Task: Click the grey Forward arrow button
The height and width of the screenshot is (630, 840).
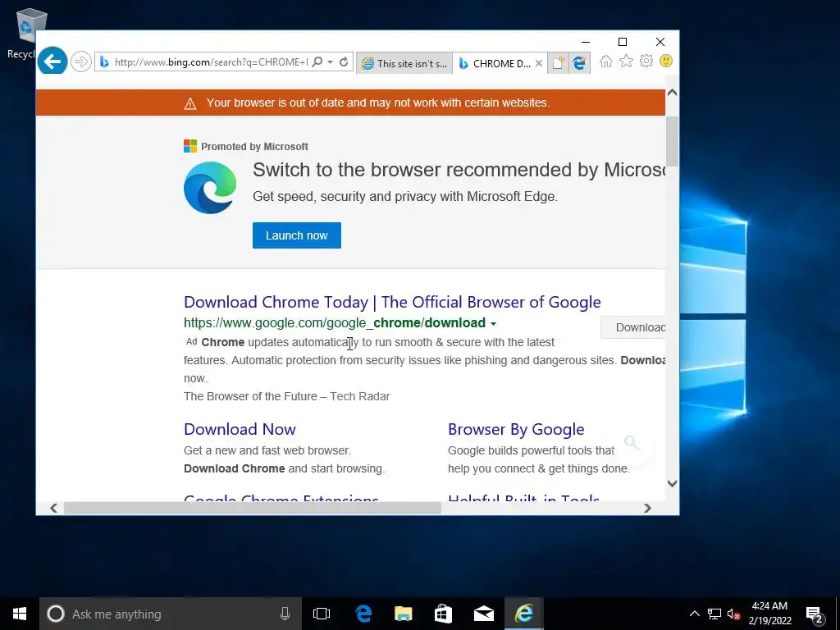Action: (x=81, y=62)
